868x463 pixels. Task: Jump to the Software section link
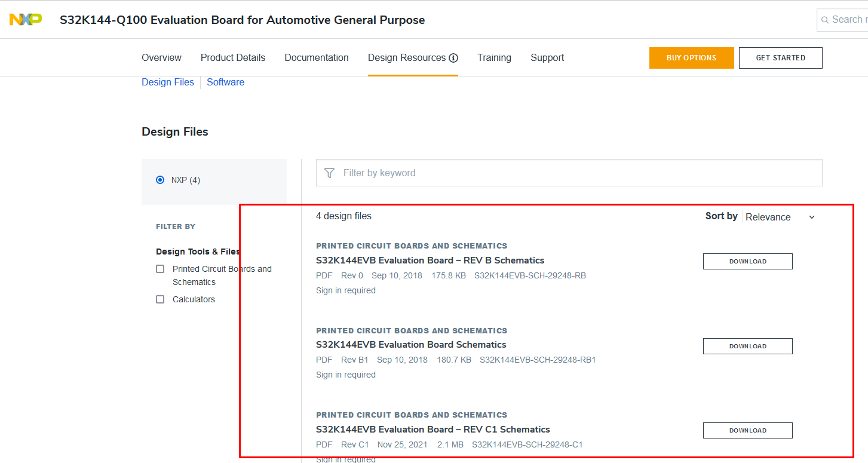point(225,82)
